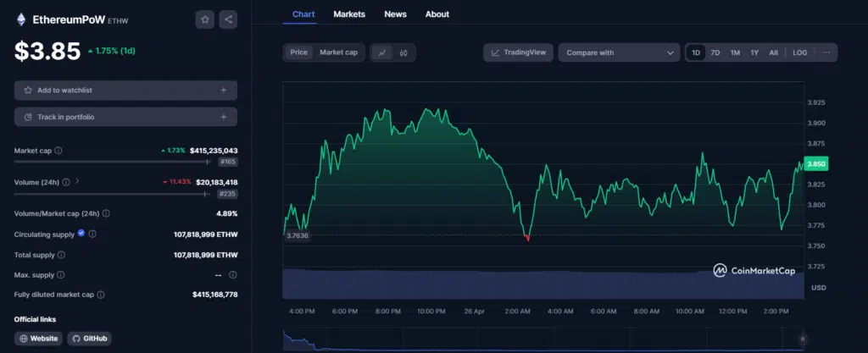Open the chart more-options ellipsis icon
The image size is (868, 353).
coord(826,52)
